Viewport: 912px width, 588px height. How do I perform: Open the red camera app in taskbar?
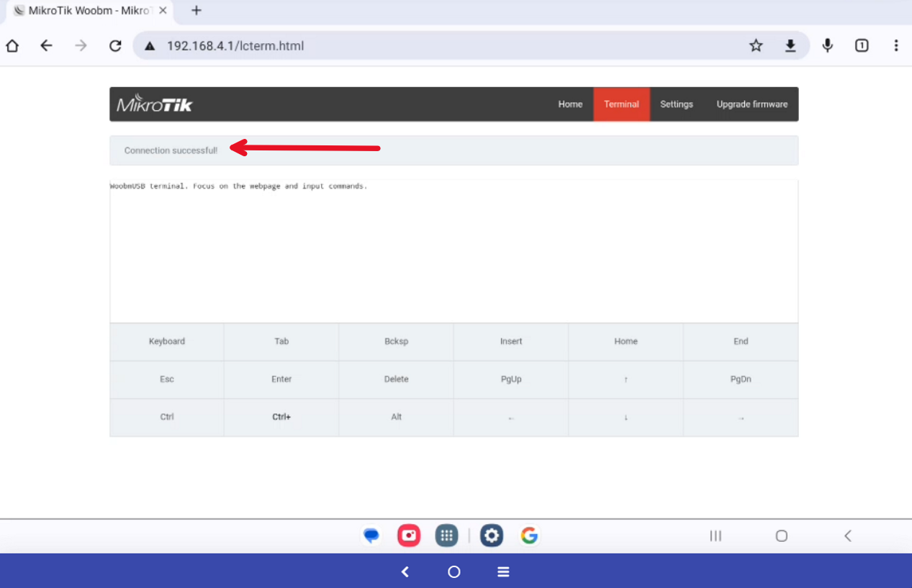click(x=409, y=535)
